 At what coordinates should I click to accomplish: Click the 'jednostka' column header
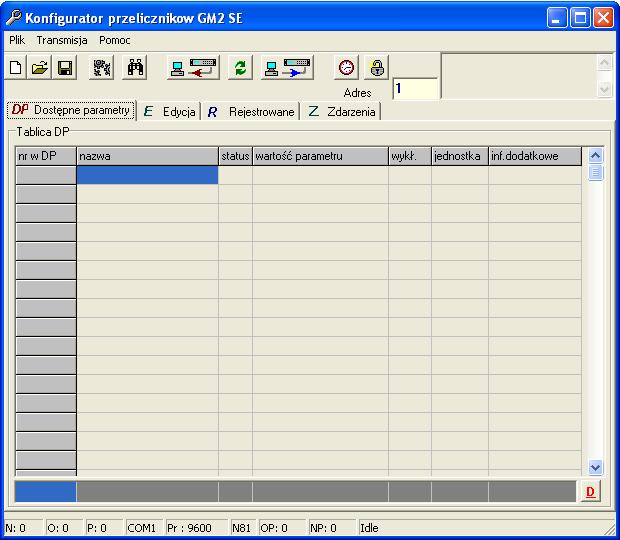pyautogui.click(x=460, y=156)
